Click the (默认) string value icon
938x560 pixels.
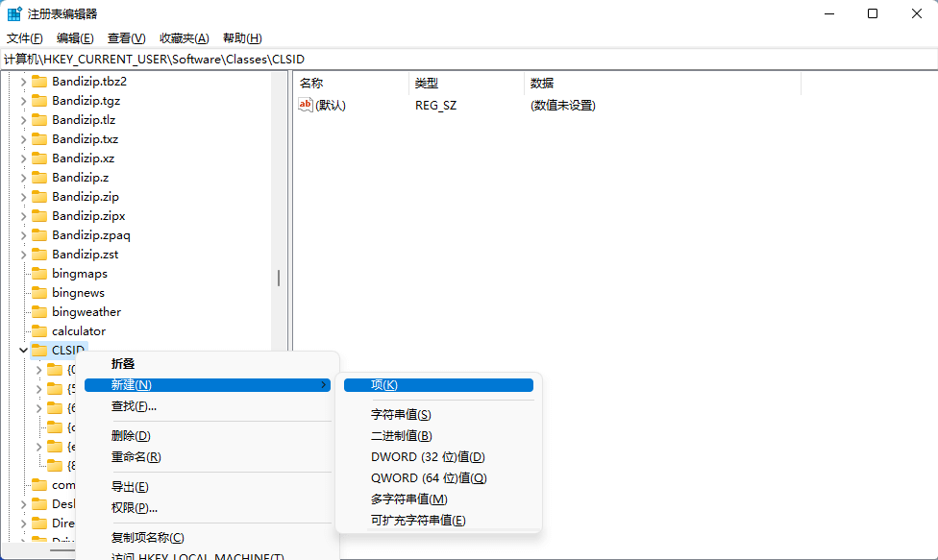pos(306,105)
